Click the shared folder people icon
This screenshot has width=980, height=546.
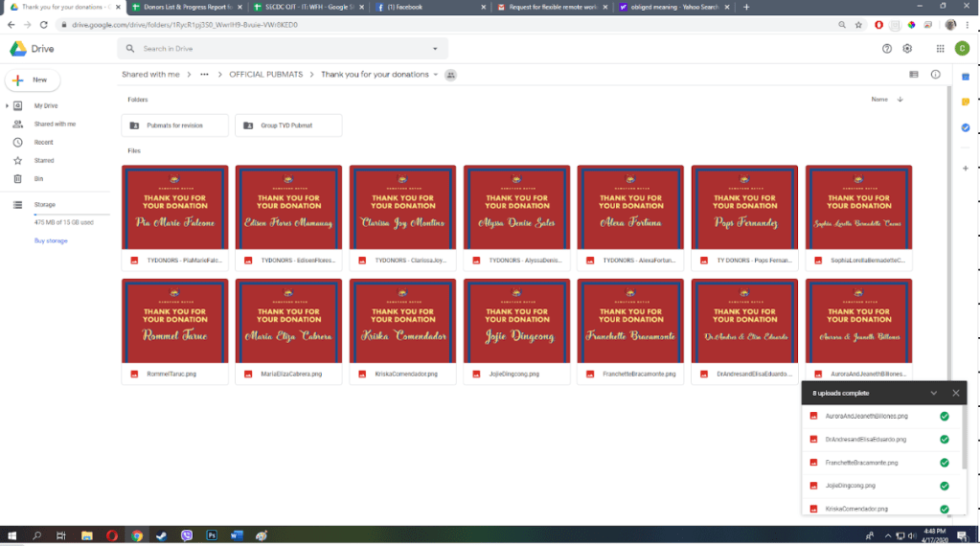coord(451,75)
